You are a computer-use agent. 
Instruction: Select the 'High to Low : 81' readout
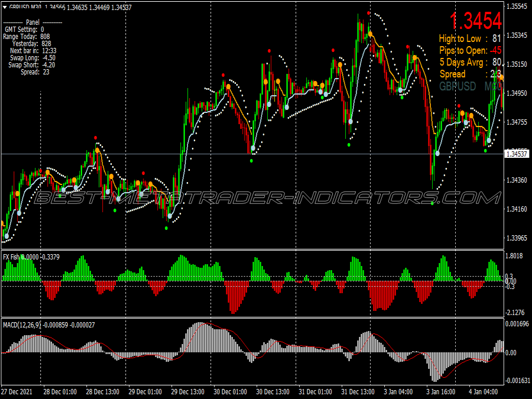[470, 38]
